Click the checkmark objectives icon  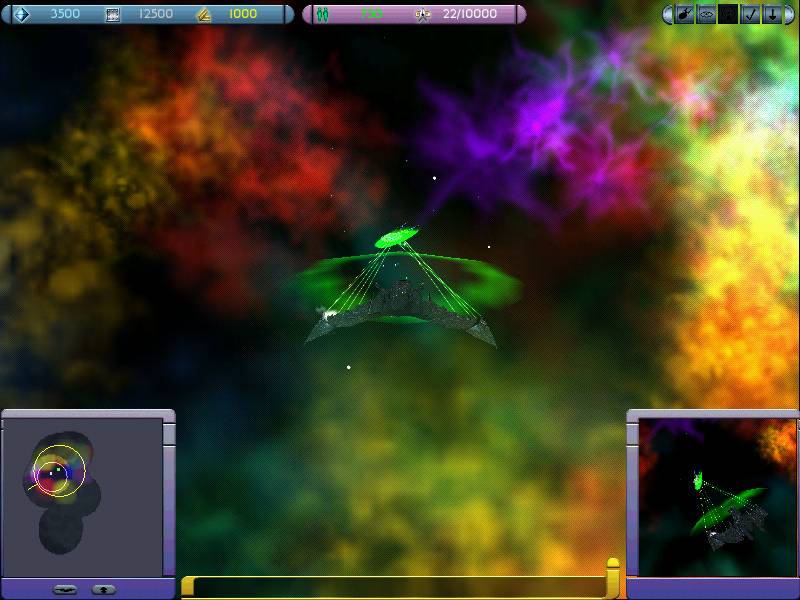click(x=750, y=14)
